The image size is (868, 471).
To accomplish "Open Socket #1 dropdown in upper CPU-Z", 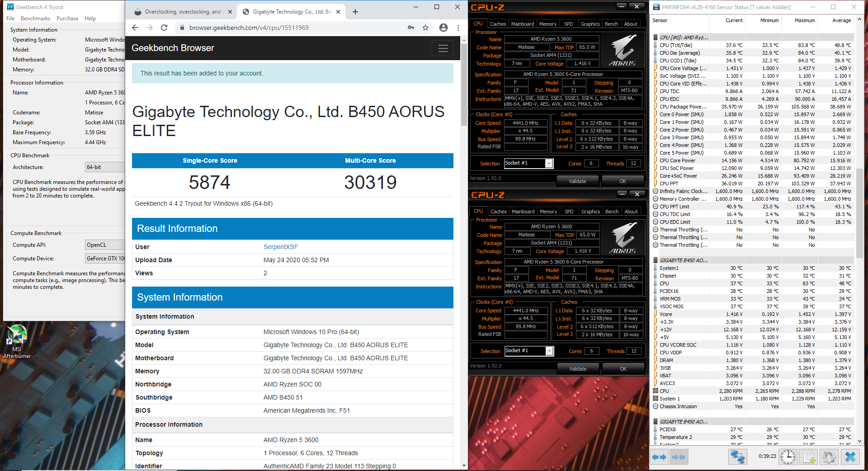I will point(549,164).
